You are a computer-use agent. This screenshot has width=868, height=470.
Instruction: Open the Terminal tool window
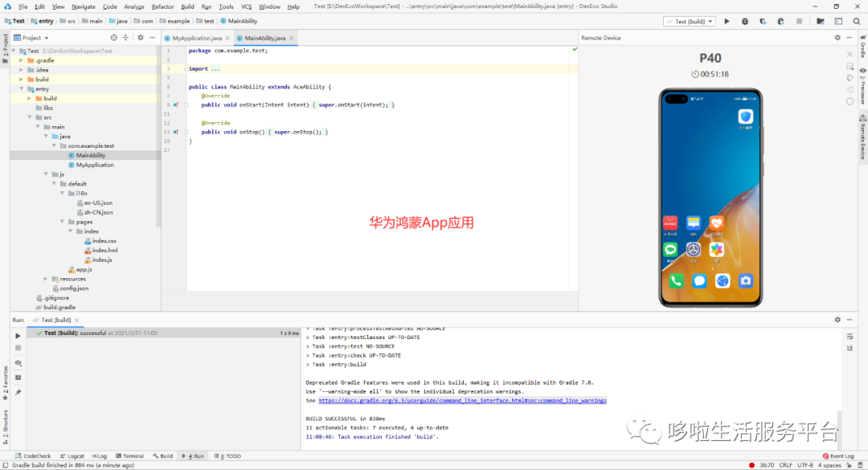[x=129, y=456]
